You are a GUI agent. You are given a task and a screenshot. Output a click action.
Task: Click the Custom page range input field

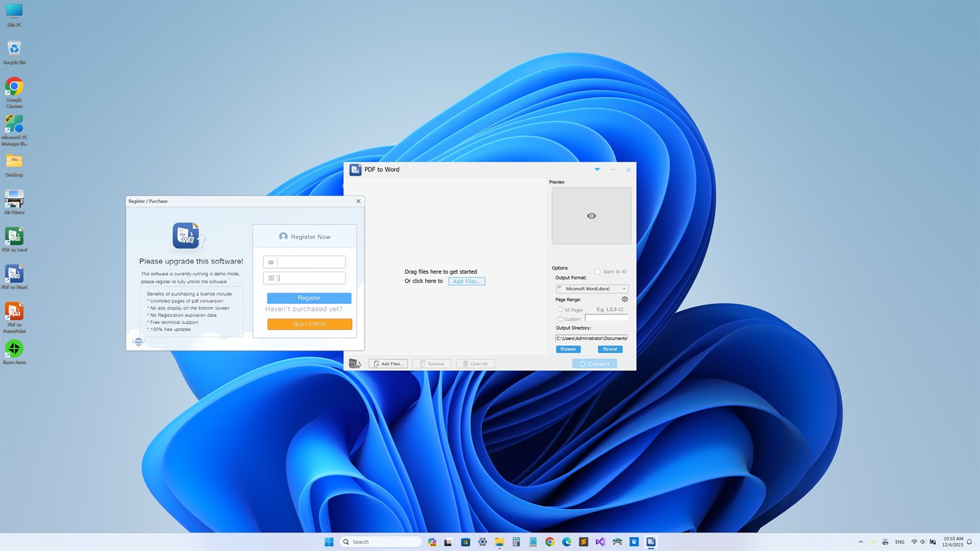pos(606,317)
